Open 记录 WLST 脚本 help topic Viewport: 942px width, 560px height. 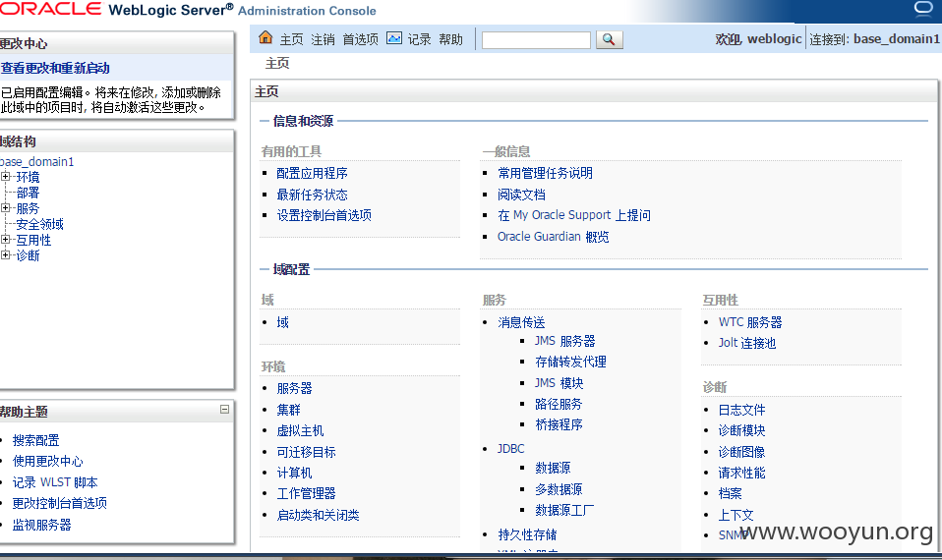[x=55, y=482]
